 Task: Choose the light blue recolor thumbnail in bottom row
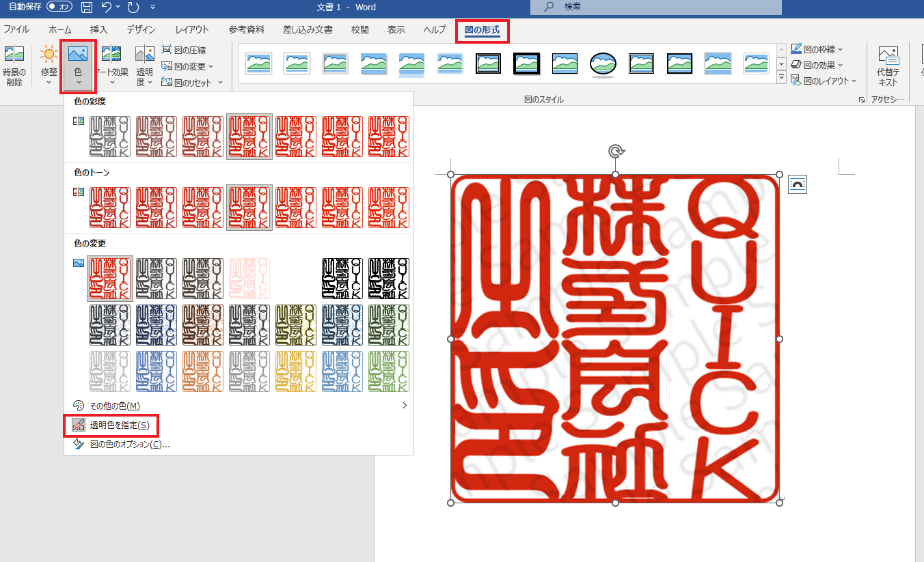[x=342, y=371]
